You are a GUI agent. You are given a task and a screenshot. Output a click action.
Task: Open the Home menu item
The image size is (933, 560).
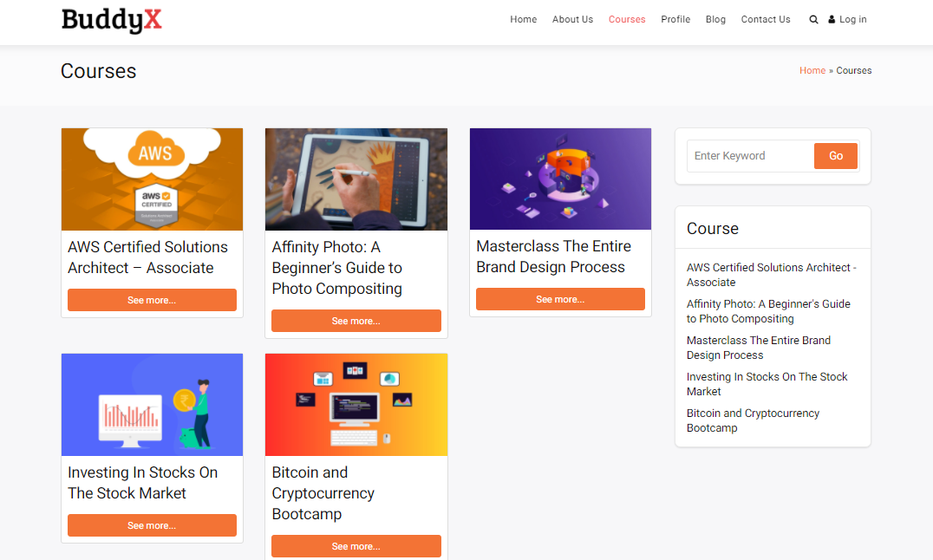(x=523, y=19)
